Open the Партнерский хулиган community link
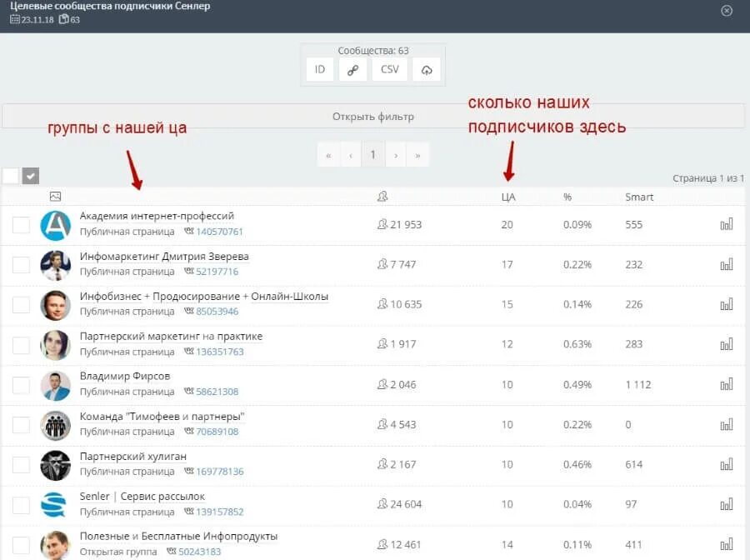Screen dimensions: 750x560 (x=133, y=456)
